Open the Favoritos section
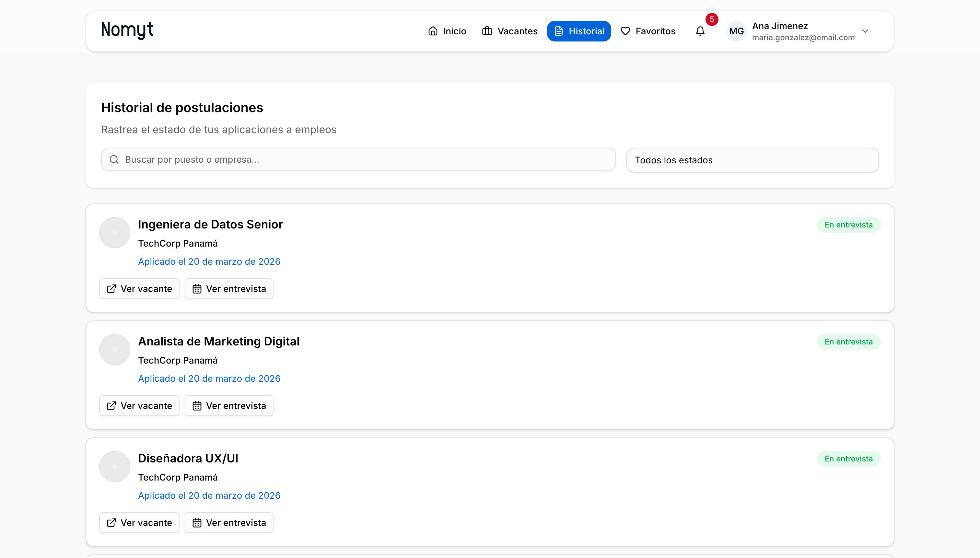 pyautogui.click(x=648, y=31)
